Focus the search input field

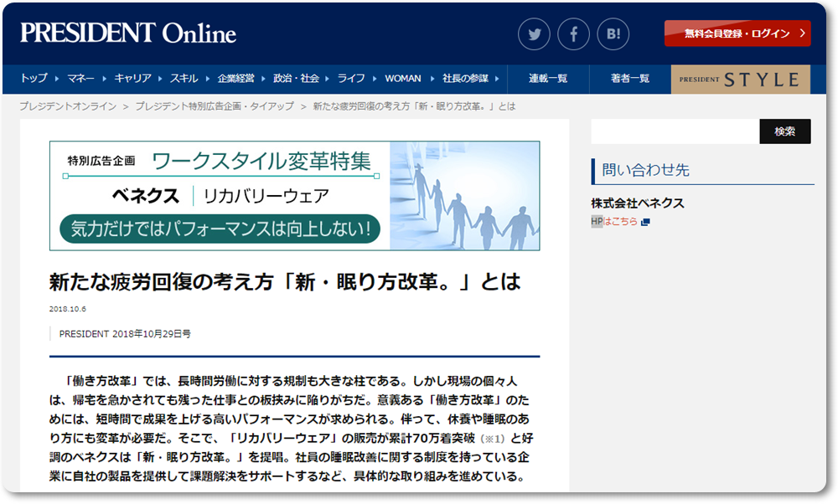point(675,131)
